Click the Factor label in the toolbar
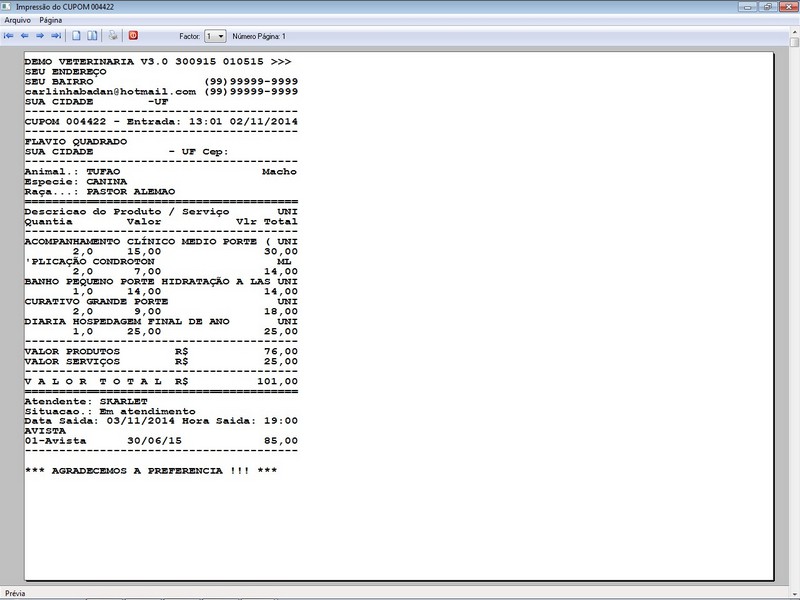The height and width of the screenshot is (600, 800). click(189, 36)
